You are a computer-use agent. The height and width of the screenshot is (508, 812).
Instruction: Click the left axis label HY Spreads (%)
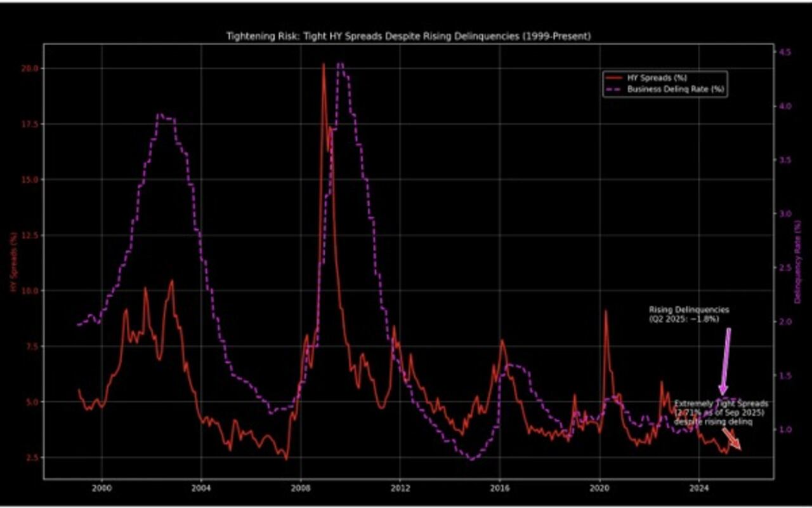pyautogui.click(x=13, y=262)
